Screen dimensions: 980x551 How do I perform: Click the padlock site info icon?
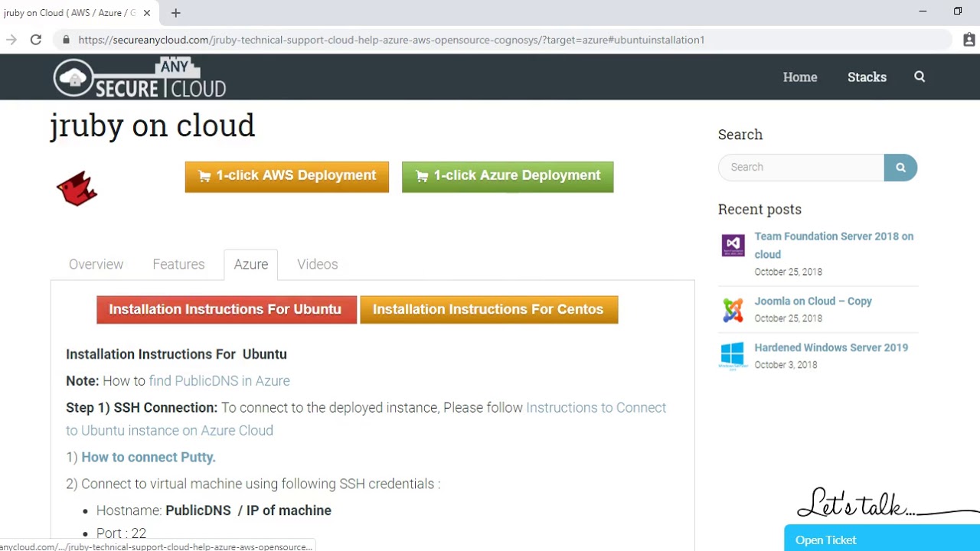click(x=66, y=40)
